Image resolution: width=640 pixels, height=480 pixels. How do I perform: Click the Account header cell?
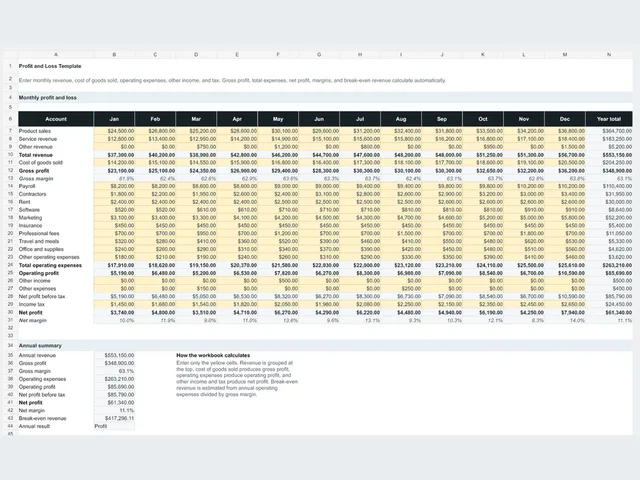[56, 119]
